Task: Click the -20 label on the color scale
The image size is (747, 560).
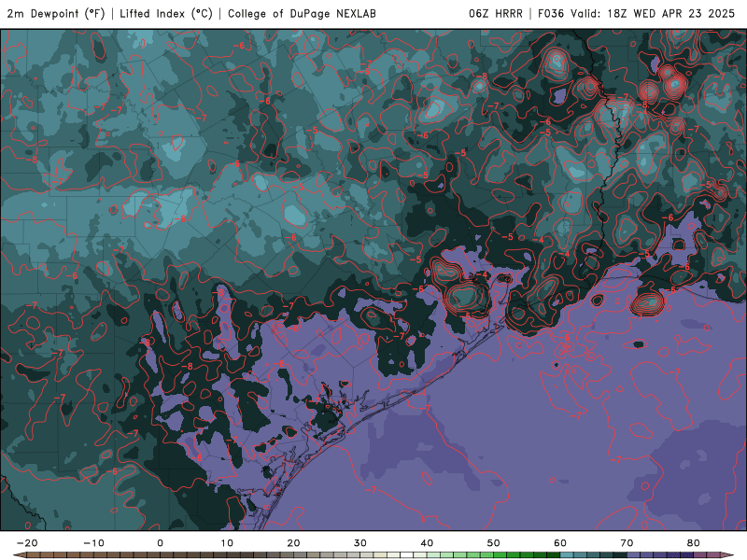Action: coord(27,543)
